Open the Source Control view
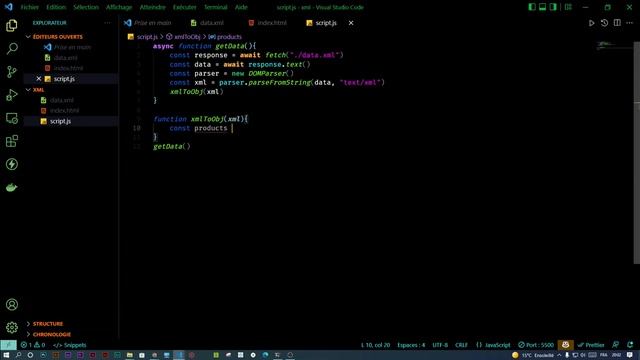The width and height of the screenshot is (640, 360). (12, 72)
